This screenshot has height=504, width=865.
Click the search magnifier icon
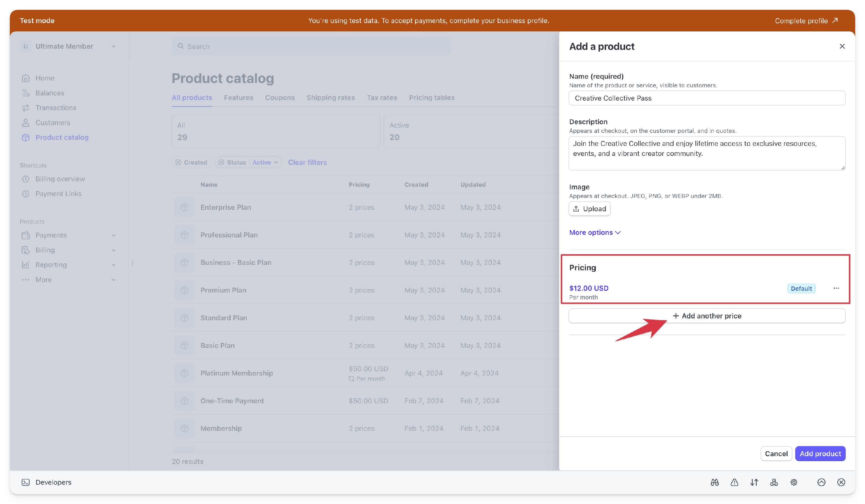coord(180,46)
